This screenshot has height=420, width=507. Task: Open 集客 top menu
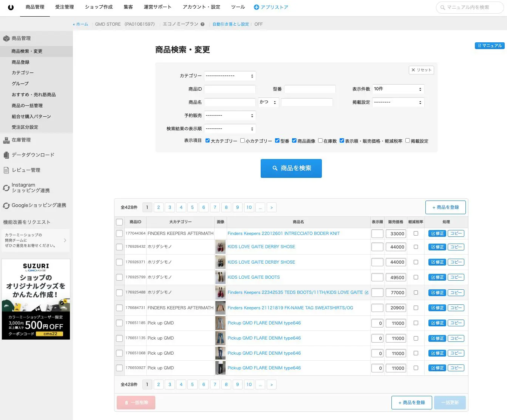(128, 7)
